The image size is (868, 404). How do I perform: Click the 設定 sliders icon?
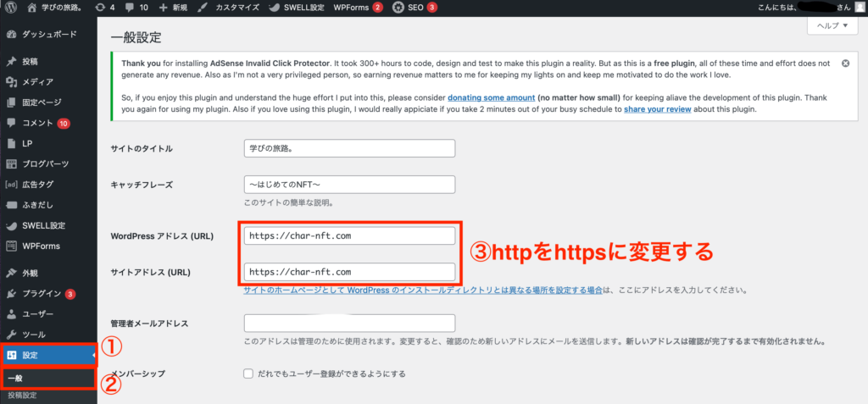point(11,355)
